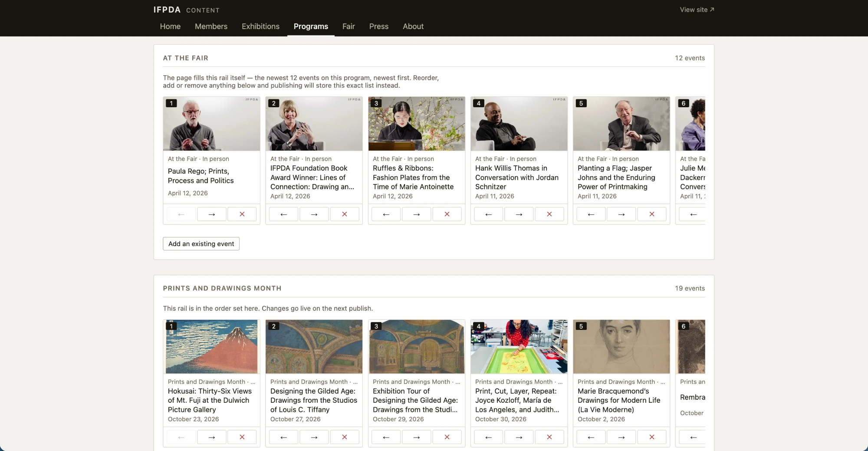
Task: Move Planting a Flag event left
Action: pyautogui.click(x=591, y=214)
